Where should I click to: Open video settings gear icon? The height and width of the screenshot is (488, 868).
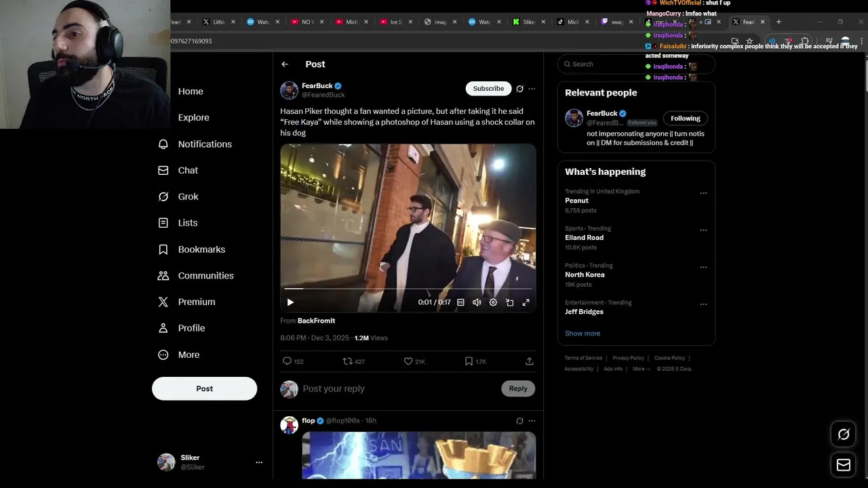493,302
